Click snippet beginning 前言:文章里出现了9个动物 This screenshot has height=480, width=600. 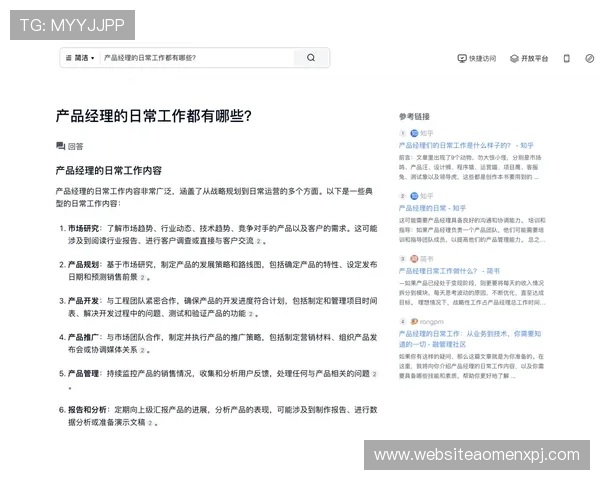tap(470, 167)
